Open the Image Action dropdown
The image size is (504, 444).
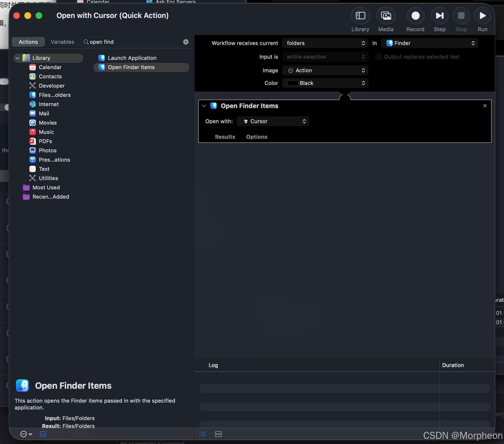click(325, 71)
